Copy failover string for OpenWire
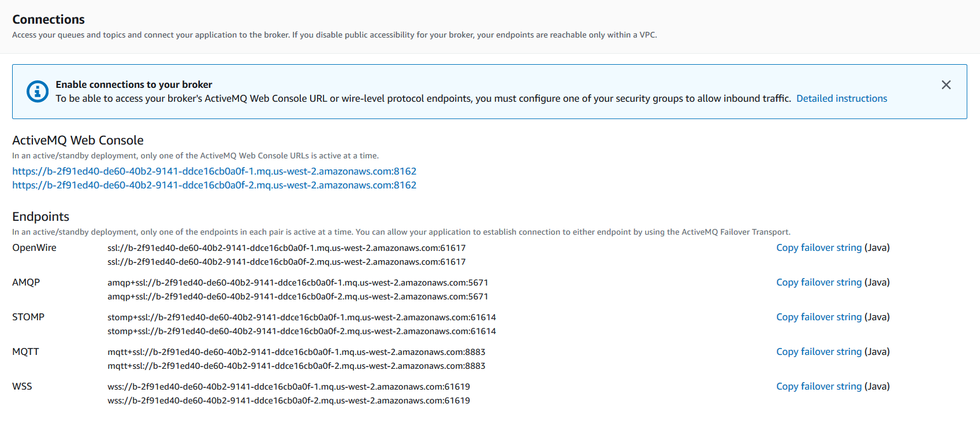 (x=818, y=248)
